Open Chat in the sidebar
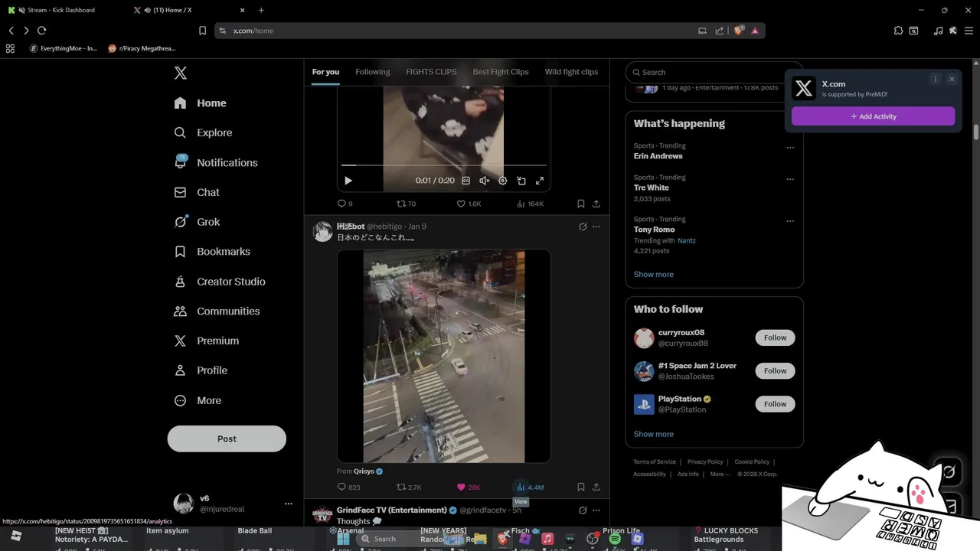This screenshot has width=980, height=551. click(x=197, y=192)
